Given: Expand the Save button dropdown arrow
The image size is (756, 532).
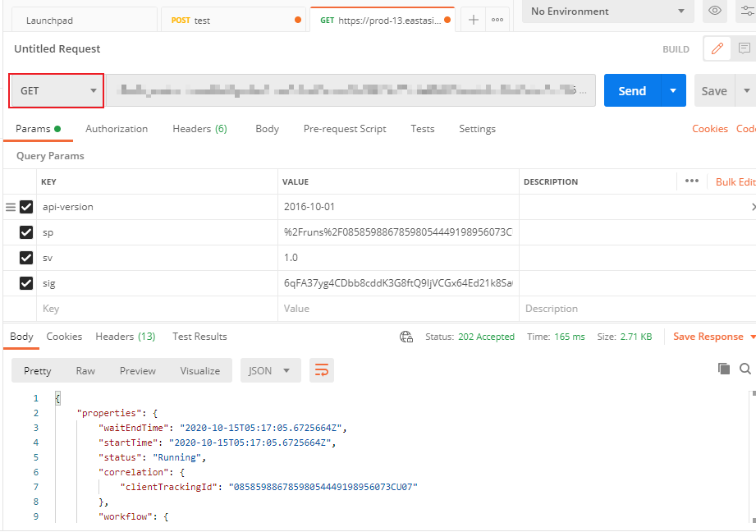Looking at the screenshot, I should [746, 90].
